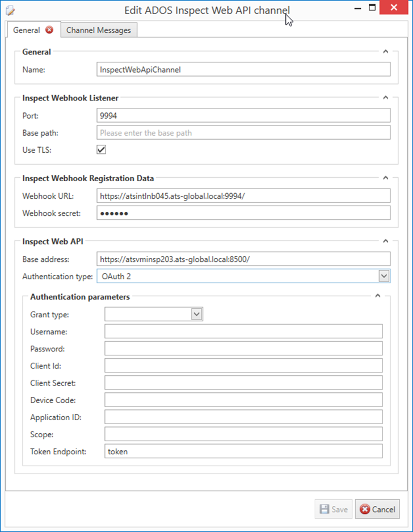The image size is (413, 532).
Task: Click the Use TLS label
Action: pyautogui.click(x=37, y=150)
